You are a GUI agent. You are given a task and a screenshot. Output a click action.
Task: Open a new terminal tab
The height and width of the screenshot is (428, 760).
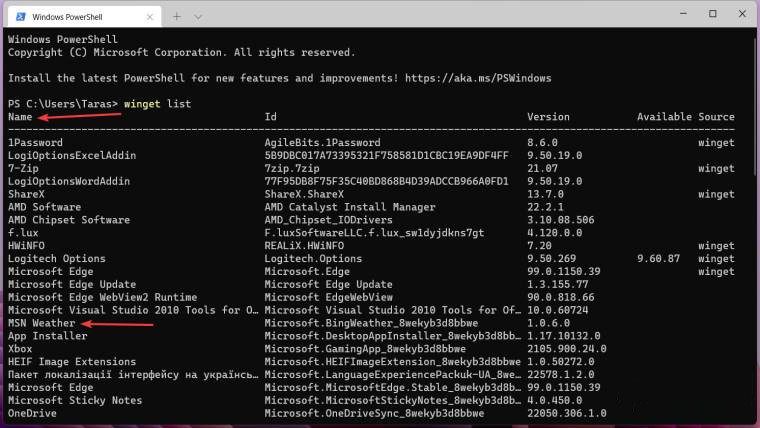click(177, 17)
